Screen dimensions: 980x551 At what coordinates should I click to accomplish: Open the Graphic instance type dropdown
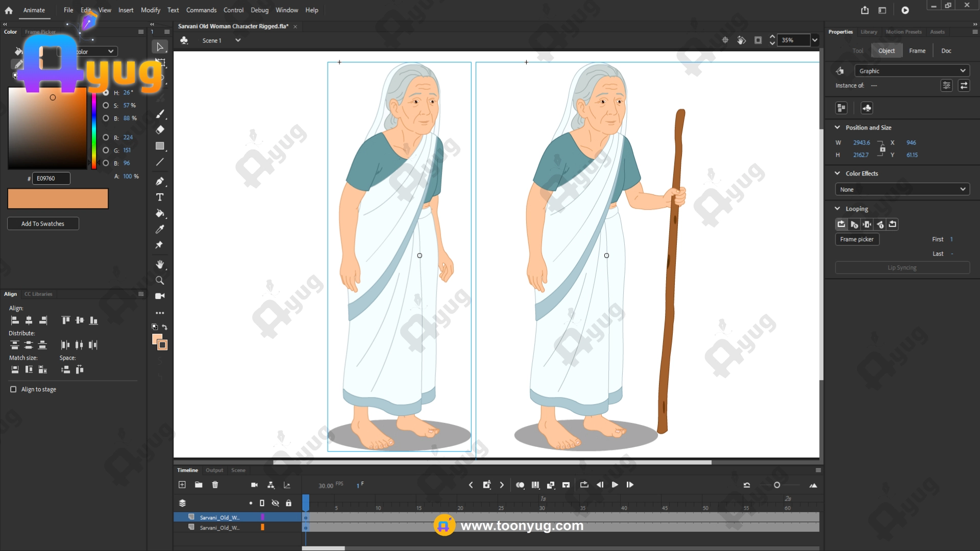click(x=912, y=71)
